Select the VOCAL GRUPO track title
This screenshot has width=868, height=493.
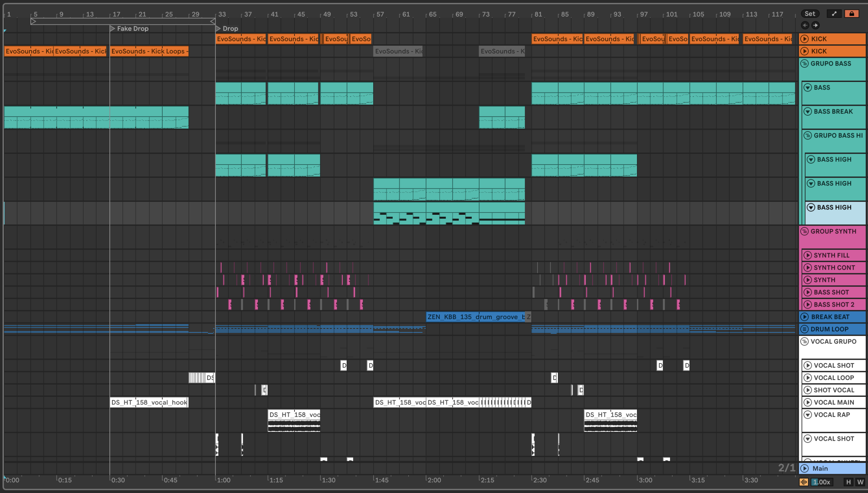833,341
